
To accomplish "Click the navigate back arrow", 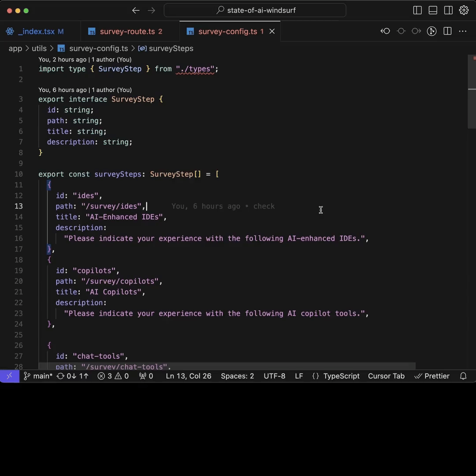I will (x=136, y=11).
